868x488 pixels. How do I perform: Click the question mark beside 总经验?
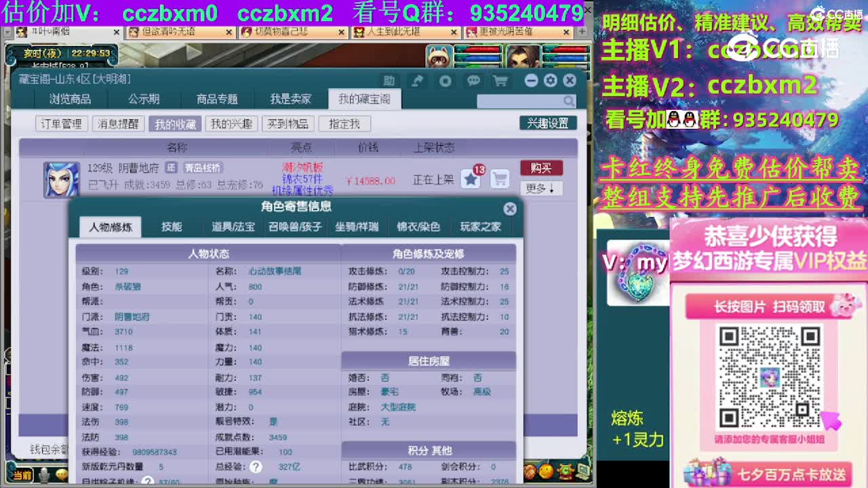coord(256,466)
